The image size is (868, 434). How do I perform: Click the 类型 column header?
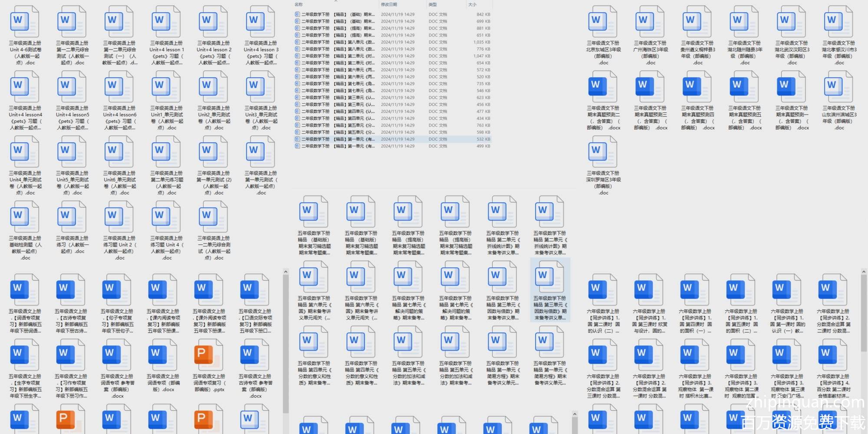(x=433, y=4)
